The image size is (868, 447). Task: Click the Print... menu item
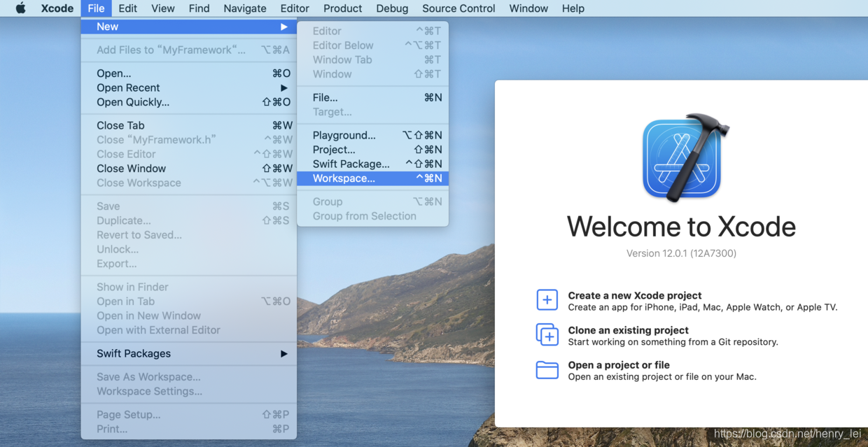pyautogui.click(x=188, y=429)
